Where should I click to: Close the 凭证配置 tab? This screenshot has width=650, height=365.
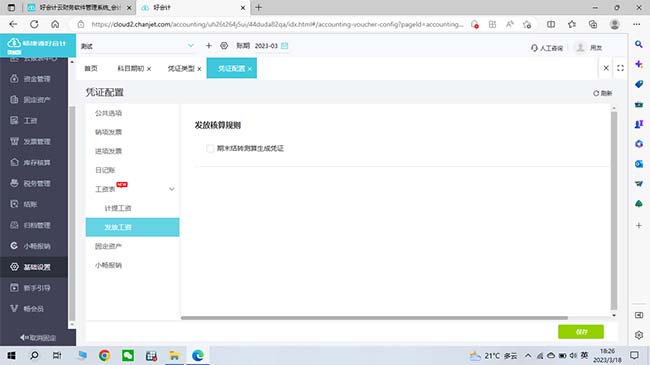pyautogui.click(x=250, y=69)
